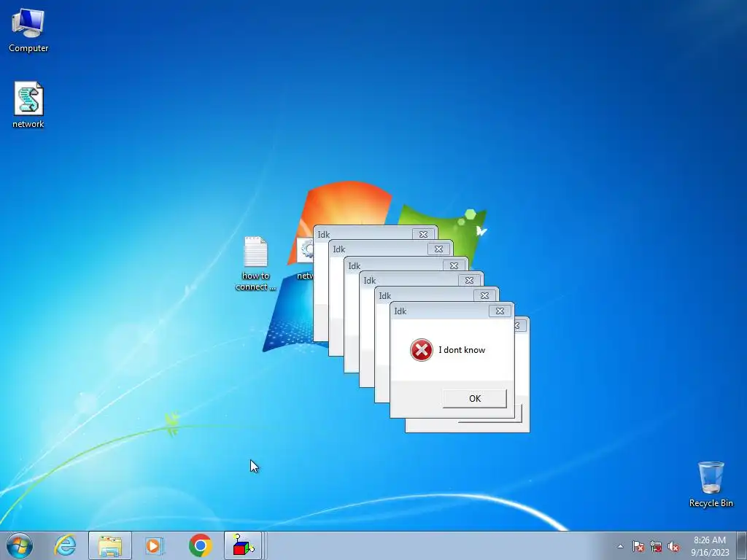Close the third Idk dialog from the back

tap(454, 265)
